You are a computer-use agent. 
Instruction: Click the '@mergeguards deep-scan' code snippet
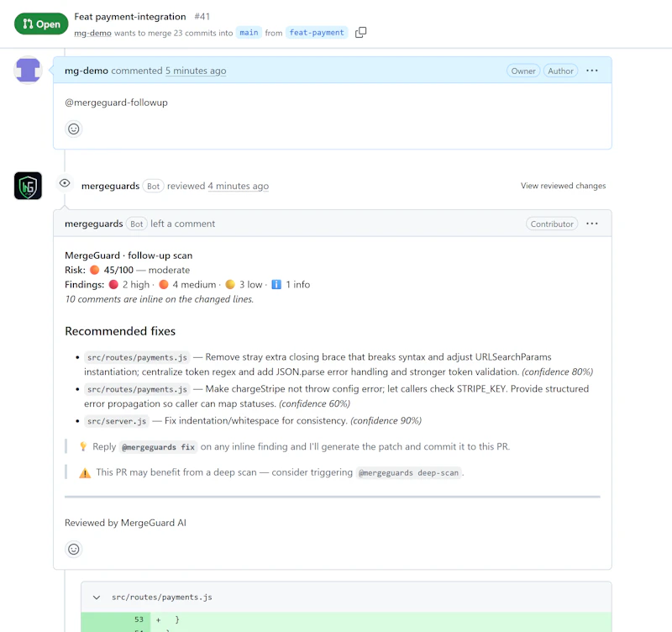pos(408,473)
